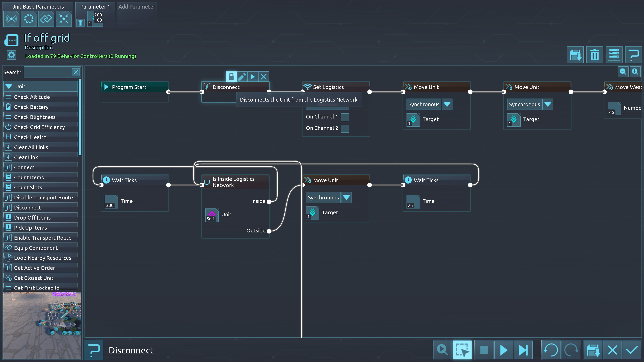Screen dimensions: 644x362
Task: Click the trash icon under Parameter 1
Action: [80, 23]
